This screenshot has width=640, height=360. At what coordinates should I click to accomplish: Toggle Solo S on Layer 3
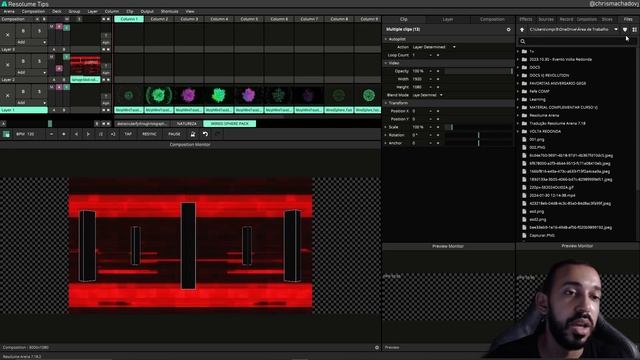tap(40, 31)
